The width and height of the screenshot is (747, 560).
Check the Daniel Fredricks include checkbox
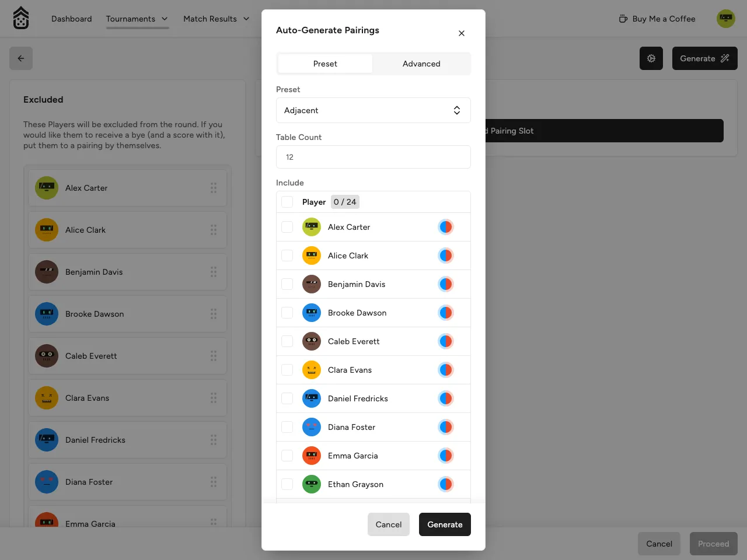pos(287,398)
